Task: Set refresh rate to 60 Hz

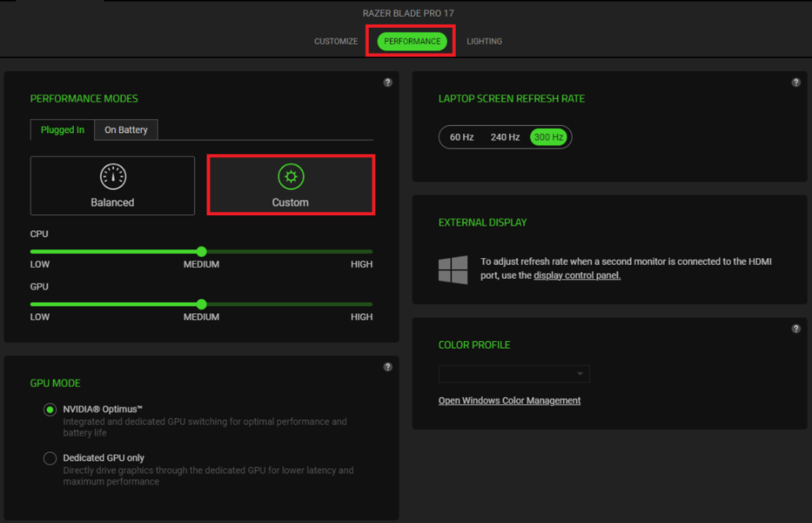Action: (462, 137)
